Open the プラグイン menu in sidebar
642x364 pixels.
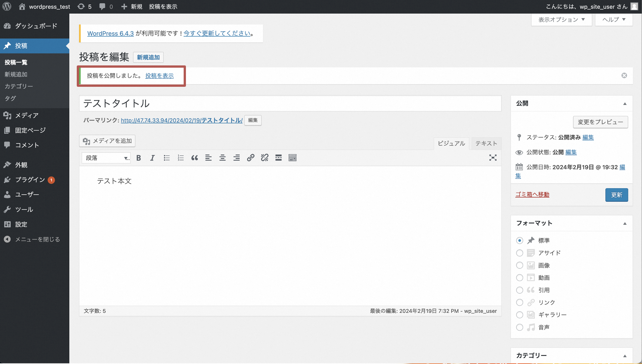30,180
